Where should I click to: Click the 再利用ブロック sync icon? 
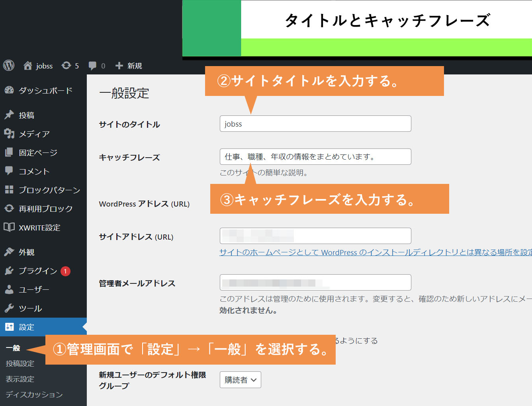pos(9,209)
